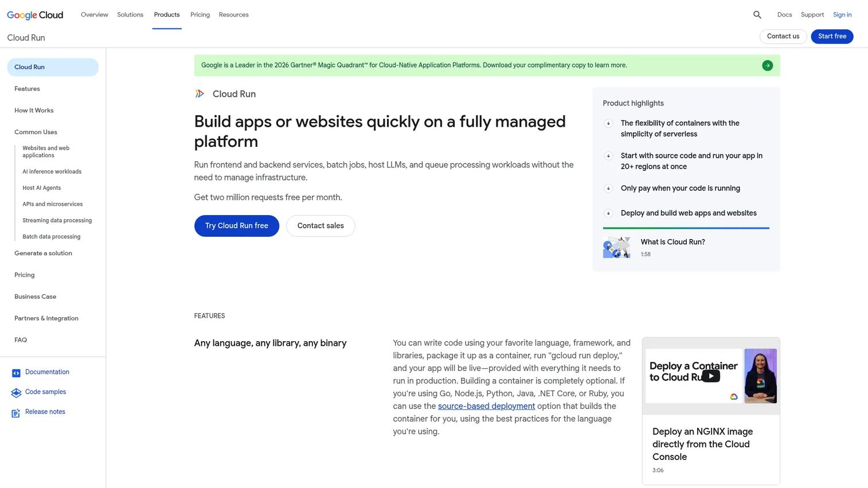Expand 'Start with source code' highlight arrow

(x=608, y=156)
